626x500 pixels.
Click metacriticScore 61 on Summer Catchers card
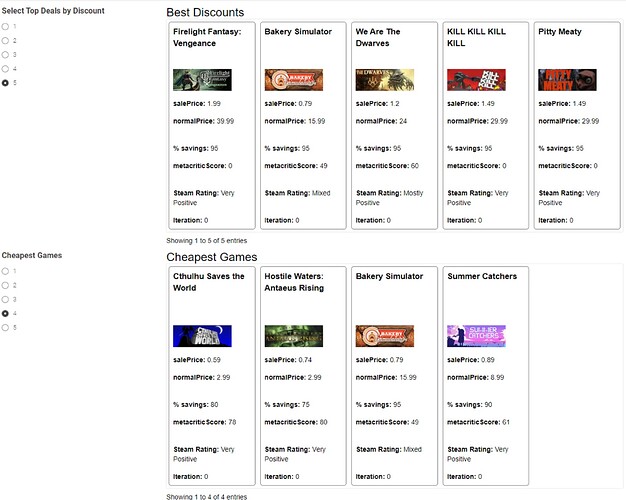tap(478, 422)
